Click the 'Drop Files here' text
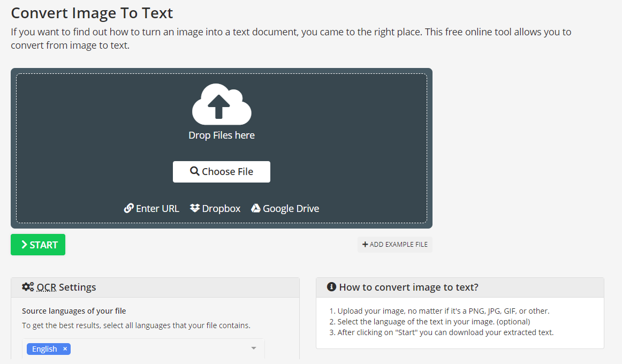 pos(222,135)
